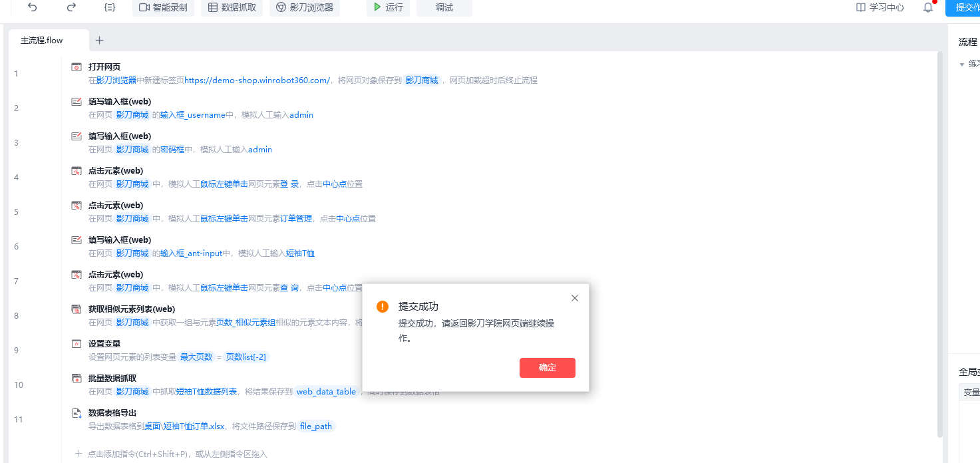
Task: Confirm dialog with 确定
Action: coord(548,368)
